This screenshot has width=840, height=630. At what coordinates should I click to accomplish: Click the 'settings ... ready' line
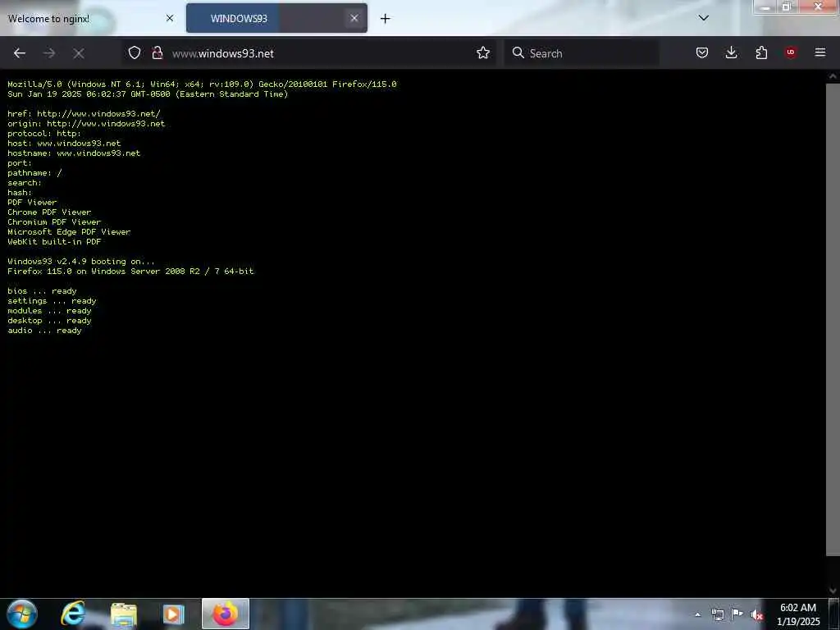(x=52, y=301)
